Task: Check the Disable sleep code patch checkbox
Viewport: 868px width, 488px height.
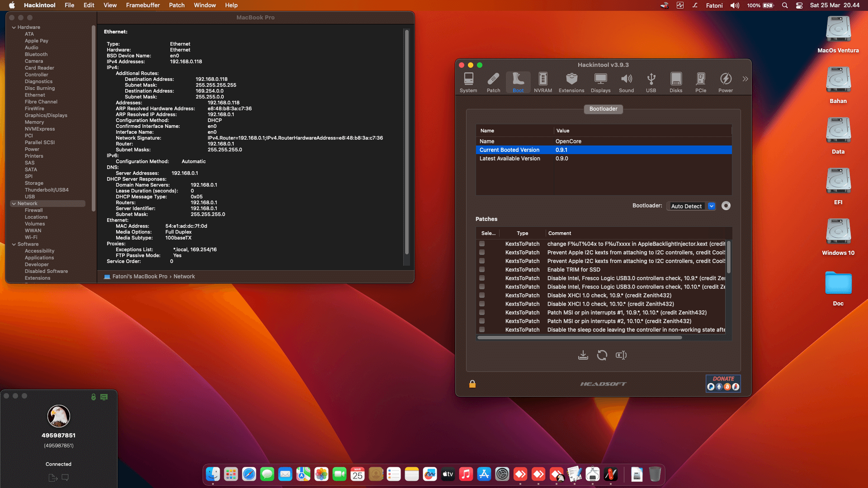Action: tap(482, 329)
